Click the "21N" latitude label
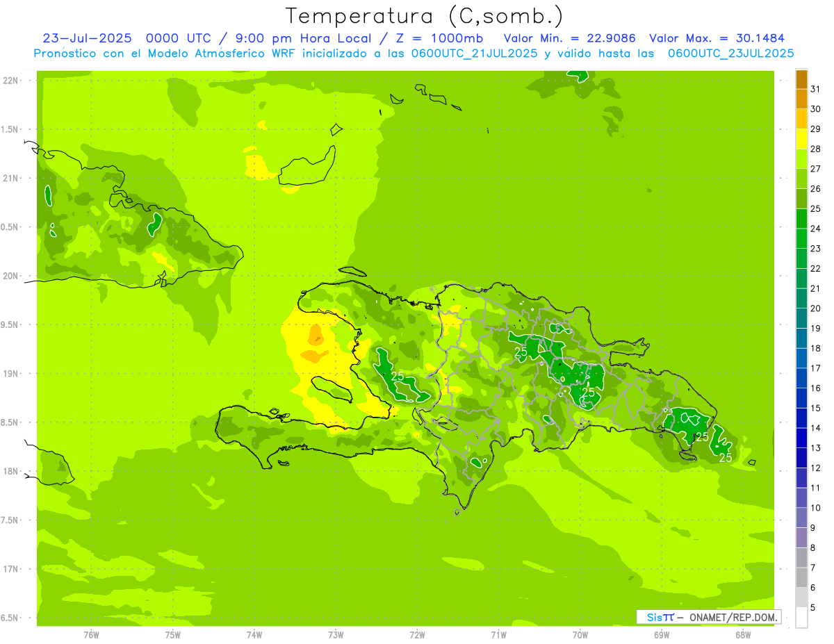Image resolution: width=834 pixels, height=644 pixels. click(10, 179)
